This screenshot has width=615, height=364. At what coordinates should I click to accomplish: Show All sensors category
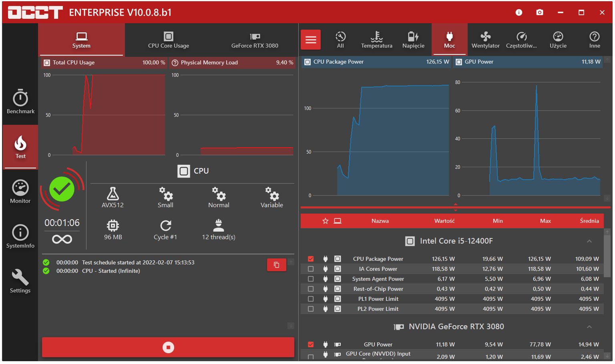point(340,40)
